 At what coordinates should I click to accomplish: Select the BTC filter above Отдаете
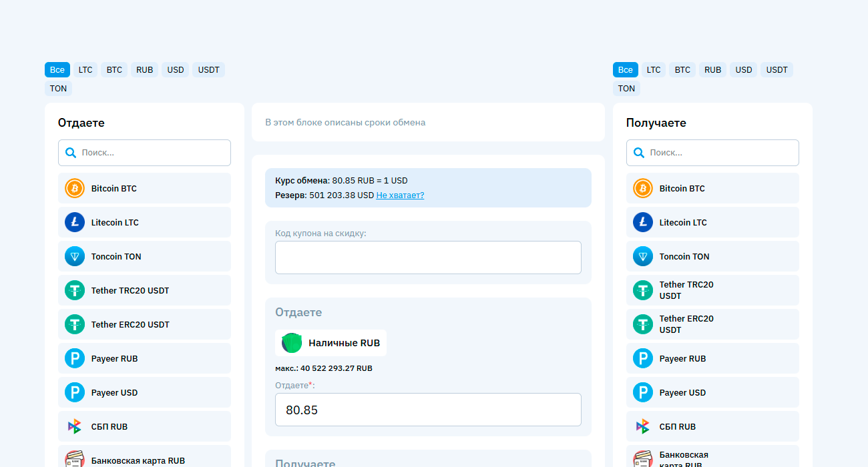pyautogui.click(x=114, y=70)
